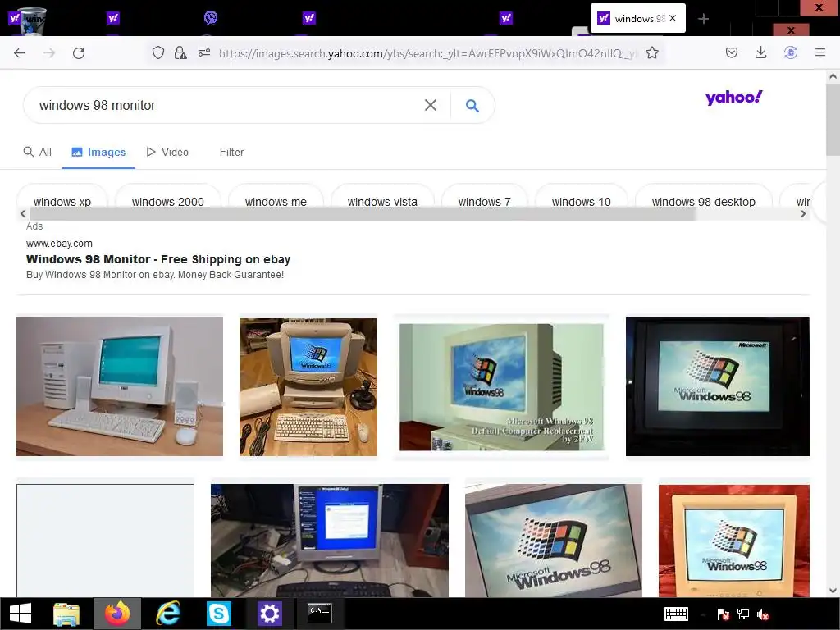Save page to Pocket
Image resolution: width=840 pixels, height=630 pixels.
coord(731,52)
